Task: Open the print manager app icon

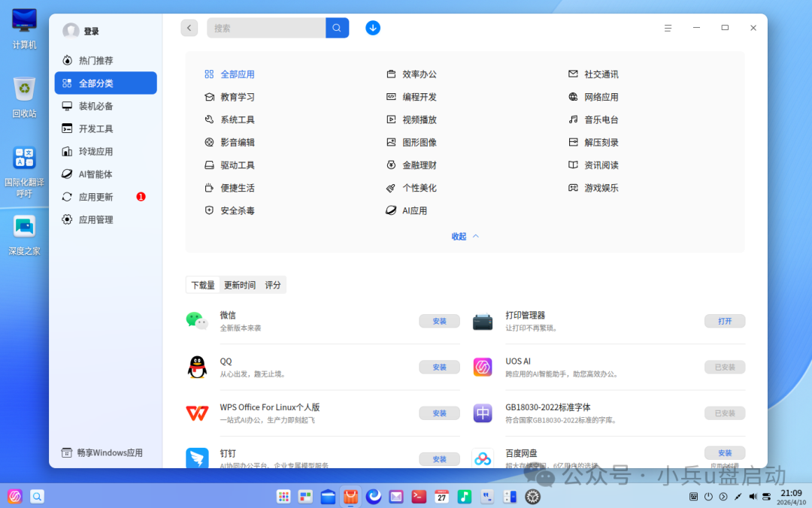Action: 483,322
